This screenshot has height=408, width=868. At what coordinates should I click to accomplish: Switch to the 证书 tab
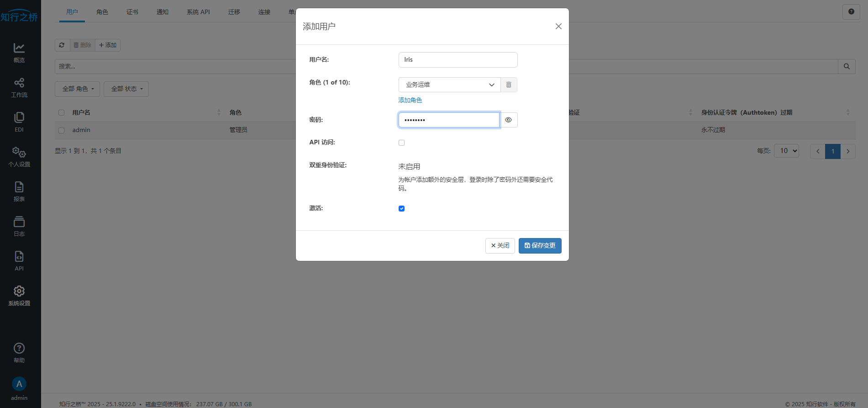(x=132, y=12)
